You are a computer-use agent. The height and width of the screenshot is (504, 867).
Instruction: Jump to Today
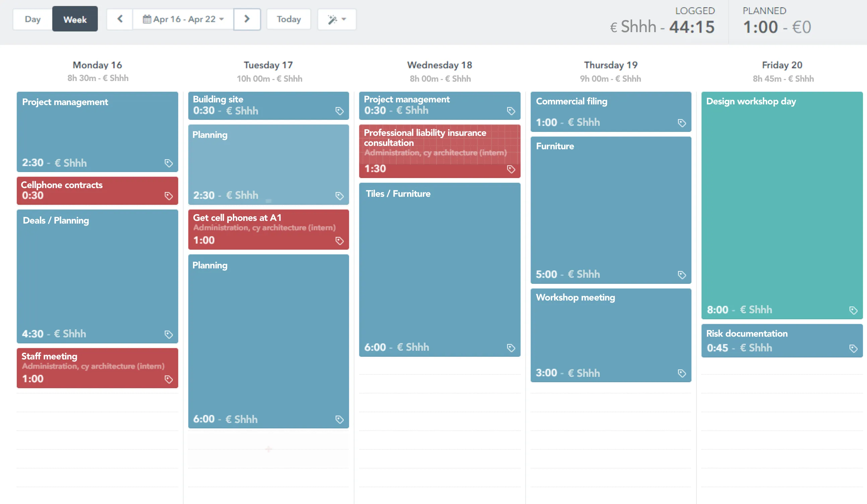pyautogui.click(x=288, y=19)
